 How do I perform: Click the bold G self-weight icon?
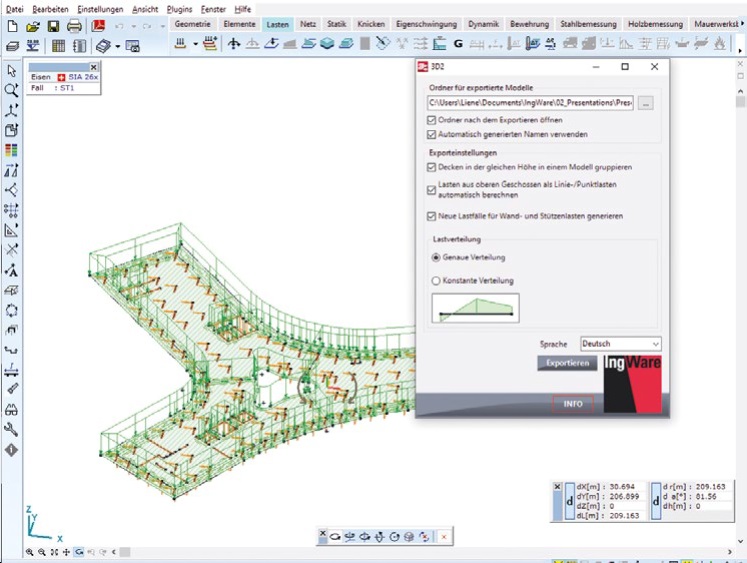[458, 44]
